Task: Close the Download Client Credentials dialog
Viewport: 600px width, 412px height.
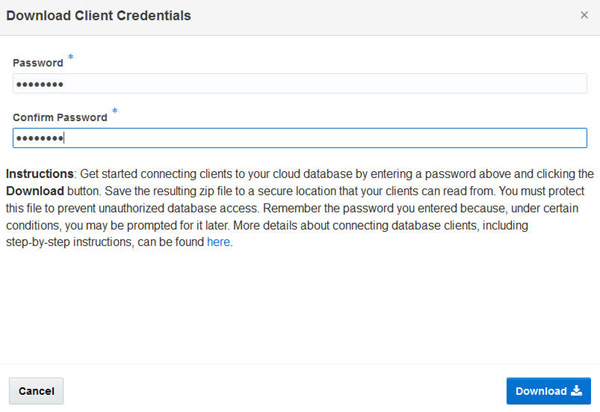Action: [x=584, y=16]
